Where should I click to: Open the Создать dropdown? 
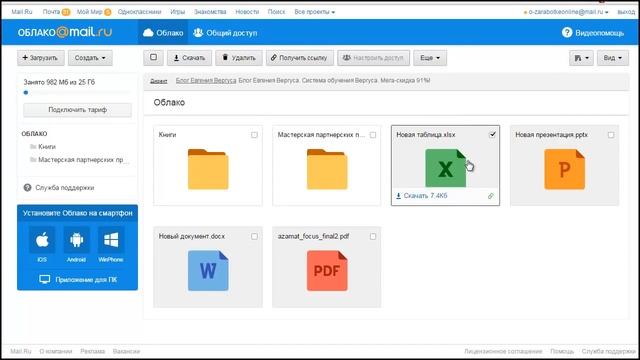(90, 58)
